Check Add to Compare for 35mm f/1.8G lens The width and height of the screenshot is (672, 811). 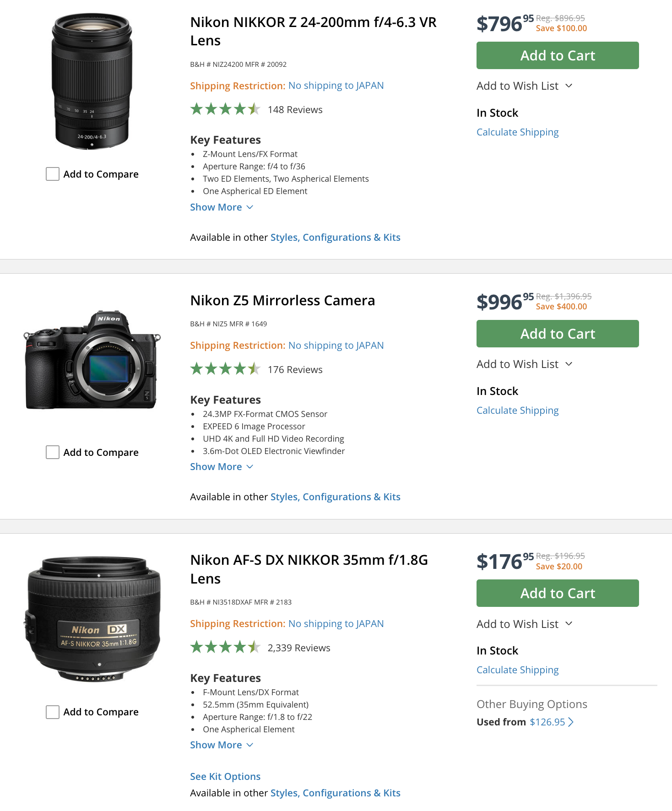(53, 712)
